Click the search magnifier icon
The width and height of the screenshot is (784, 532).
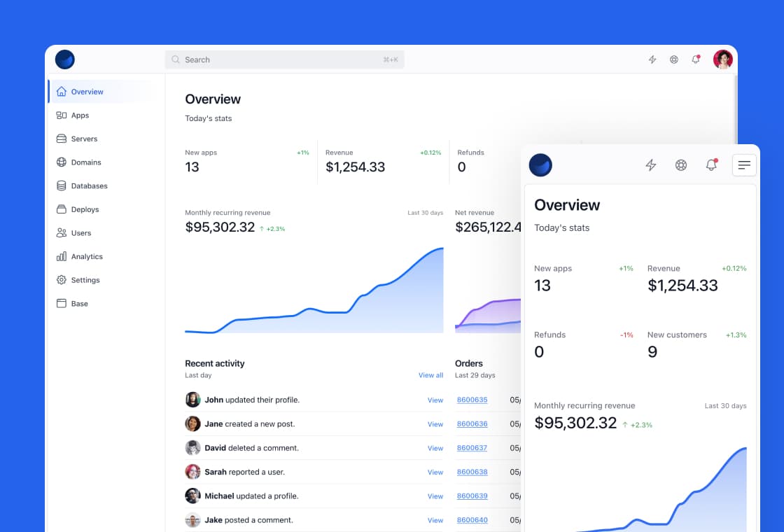(x=176, y=59)
